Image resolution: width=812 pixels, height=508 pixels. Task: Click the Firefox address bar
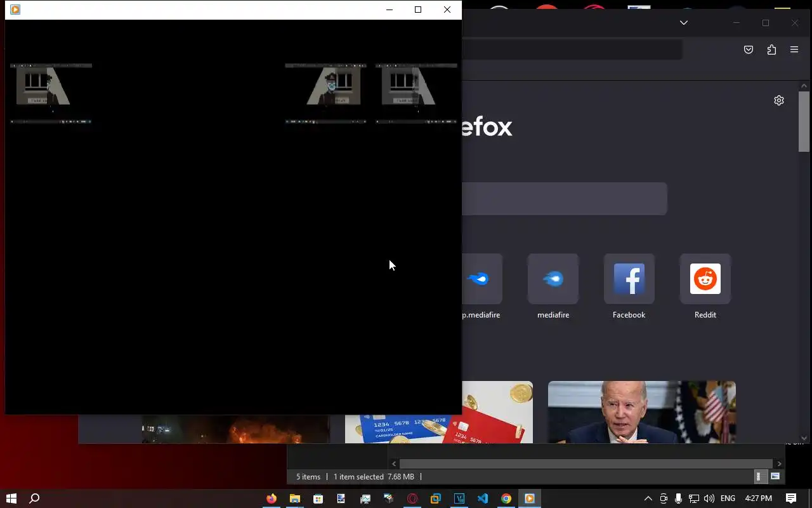point(571,50)
